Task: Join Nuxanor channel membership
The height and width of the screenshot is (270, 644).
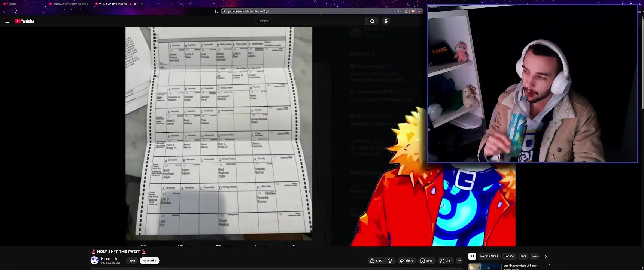Action: [132, 261]
